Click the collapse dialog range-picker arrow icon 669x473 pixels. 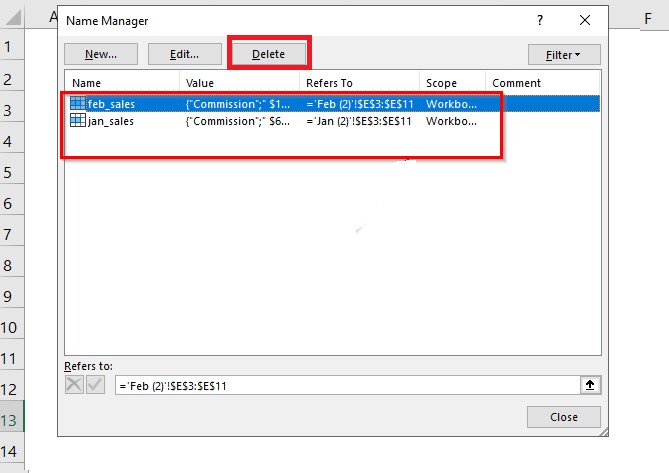pos(590,385)
